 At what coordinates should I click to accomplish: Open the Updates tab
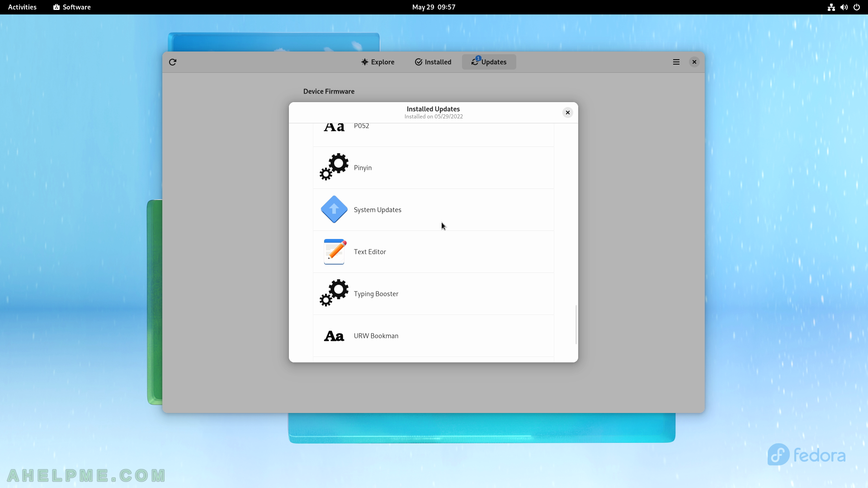click(489, 62)
